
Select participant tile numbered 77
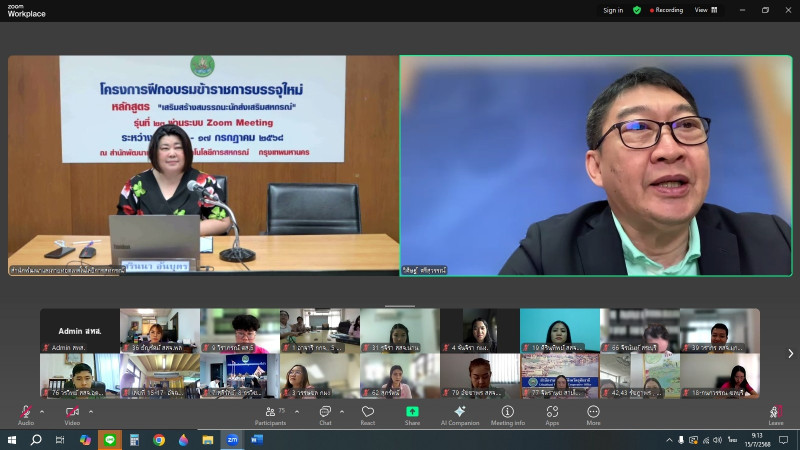(x=560, y=376)
